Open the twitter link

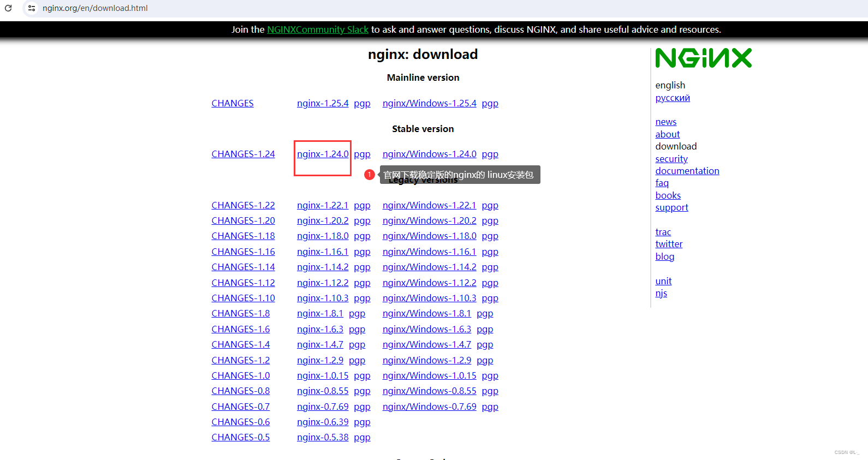coord(669,244)
